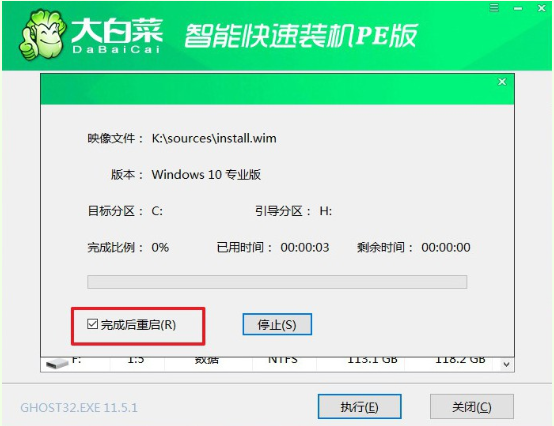
Task: Click the 智能快速装机PE版 header title
Action: (301, 36)
